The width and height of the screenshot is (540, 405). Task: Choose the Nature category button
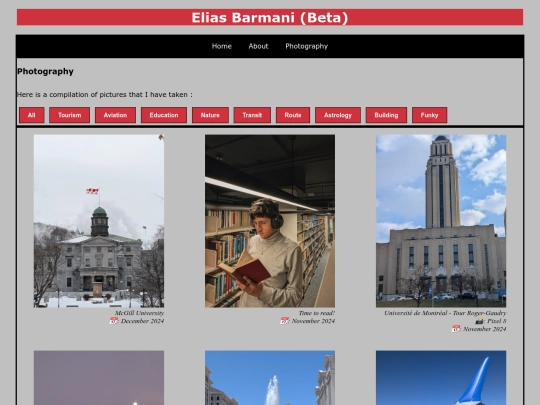tap(210, 115)
